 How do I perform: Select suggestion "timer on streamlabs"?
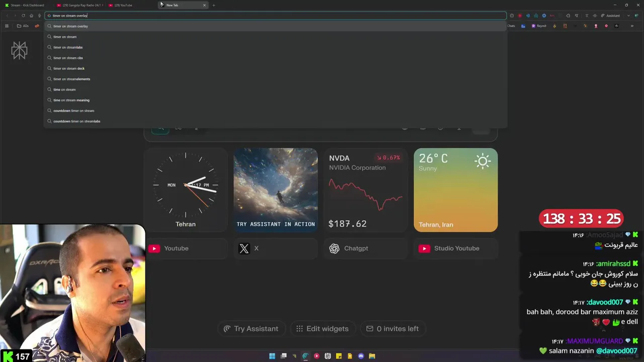(275, 47)
